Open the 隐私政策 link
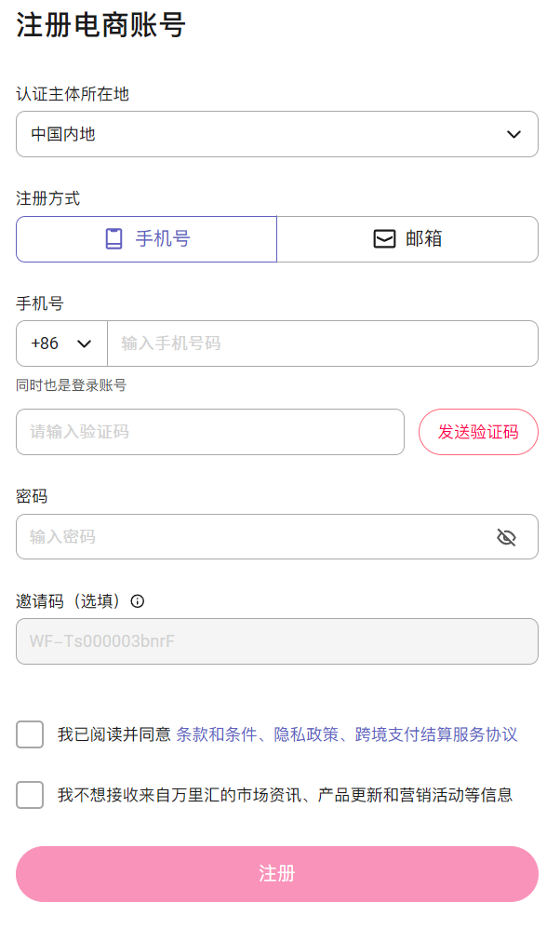This screenshot has height=929, width=560. coord(300,734)
